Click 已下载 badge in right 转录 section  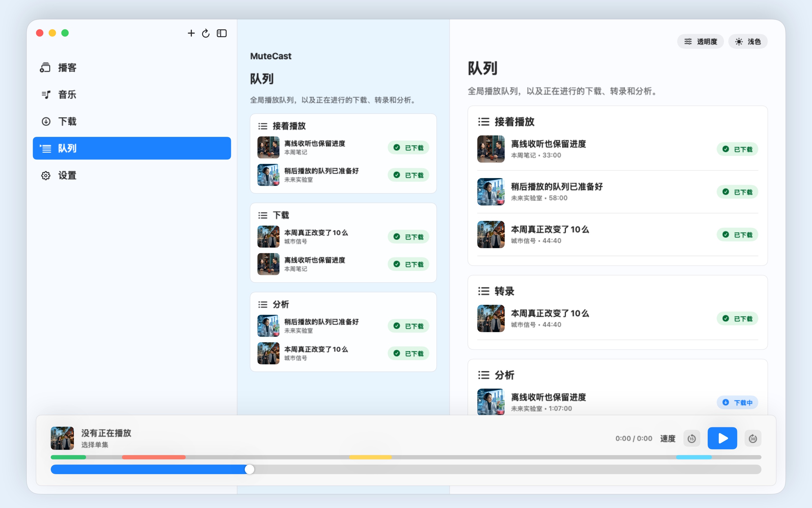click(x=737, y=319)
